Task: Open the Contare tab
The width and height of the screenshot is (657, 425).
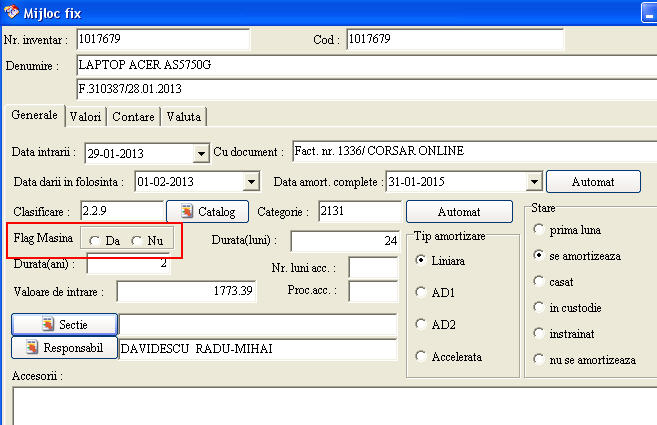Action: [133, 117]
